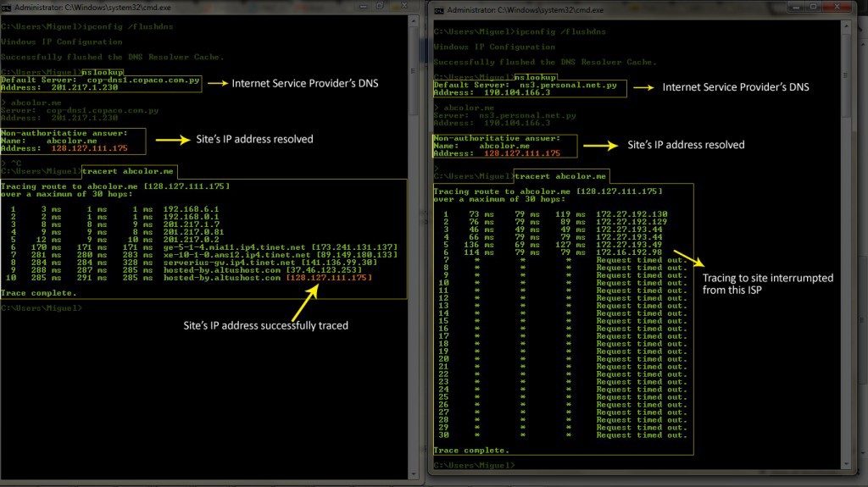Click hop 2 address 172.27.192.129
This screenshot has width=868, height=487.
pyautogui.click(x=632, y=222)
